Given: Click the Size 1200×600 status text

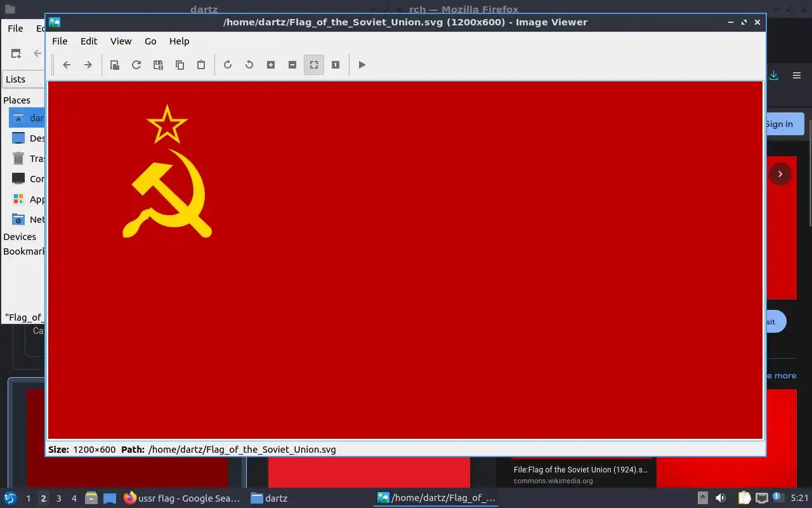Looking at the screenshot, I should click(x=82, y=450).
